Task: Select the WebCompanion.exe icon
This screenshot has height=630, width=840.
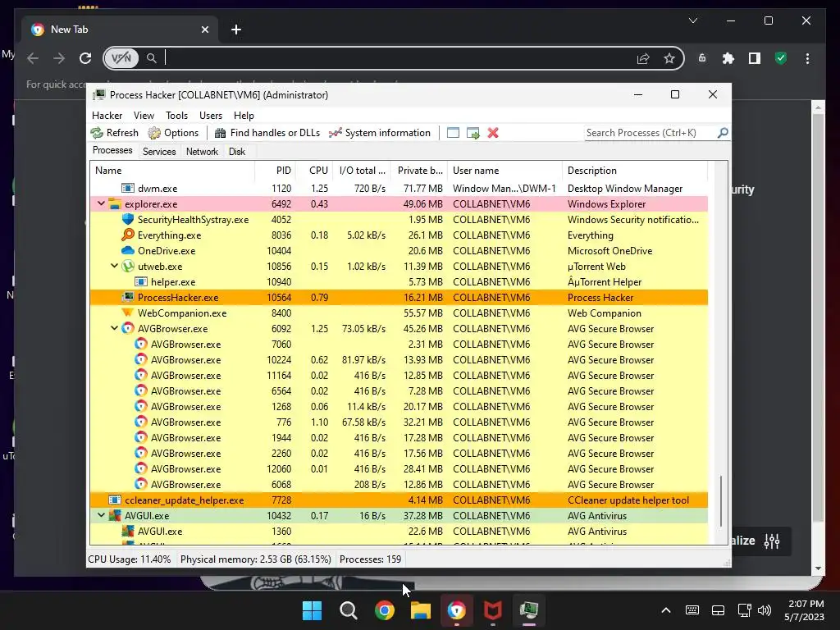Action: tap(127, 313)
